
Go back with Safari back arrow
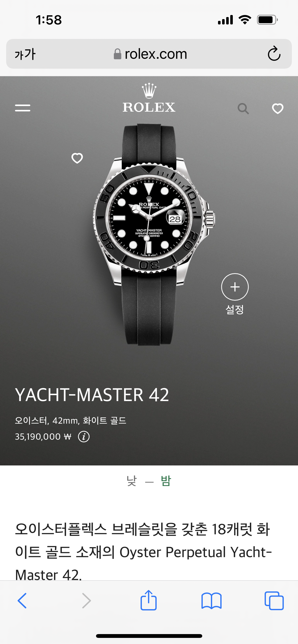pos(22,601)
